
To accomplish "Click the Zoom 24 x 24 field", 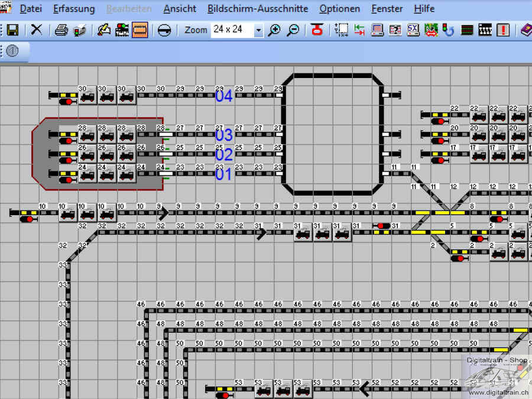I will tap(232, 30).
